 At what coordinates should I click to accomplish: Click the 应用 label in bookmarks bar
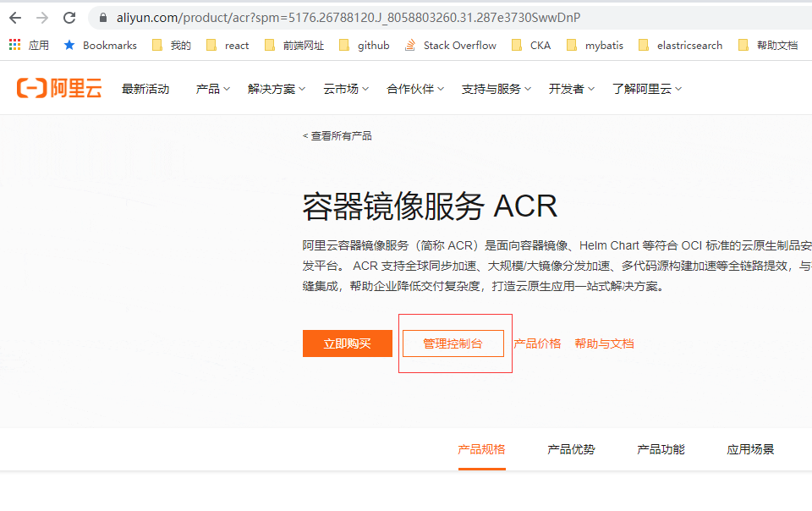coord(38,46)
